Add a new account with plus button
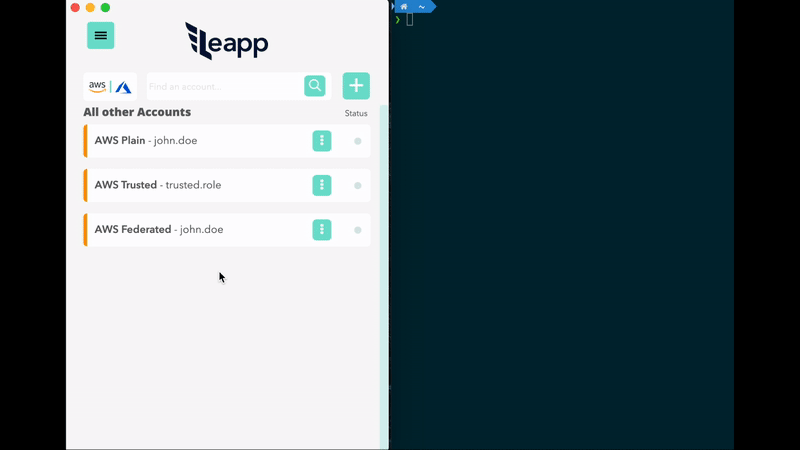The image size is (800, 450). coord(356,86)
